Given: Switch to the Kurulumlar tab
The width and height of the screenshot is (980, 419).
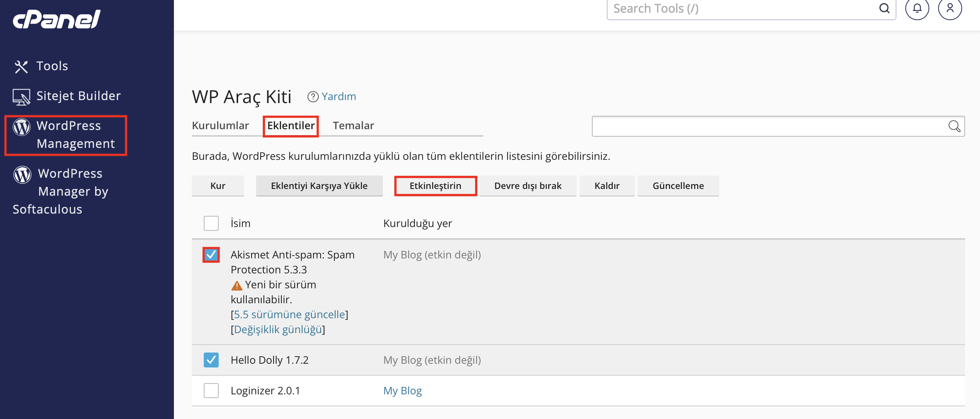Looking at the screenshot, I should [x=220, y=125].
